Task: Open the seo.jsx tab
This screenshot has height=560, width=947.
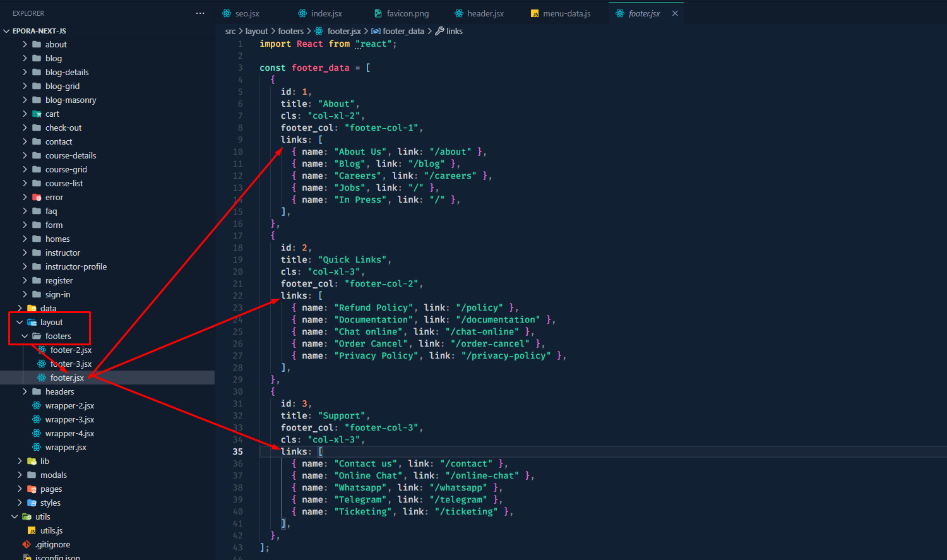Action: click(247, 13)
